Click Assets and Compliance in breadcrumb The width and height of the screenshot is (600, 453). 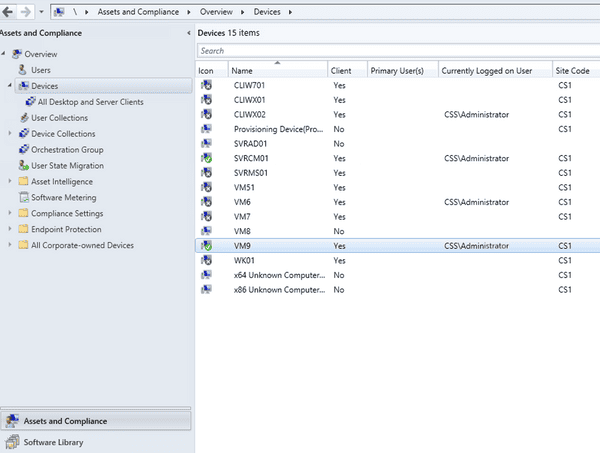click(x=138, y=12)
